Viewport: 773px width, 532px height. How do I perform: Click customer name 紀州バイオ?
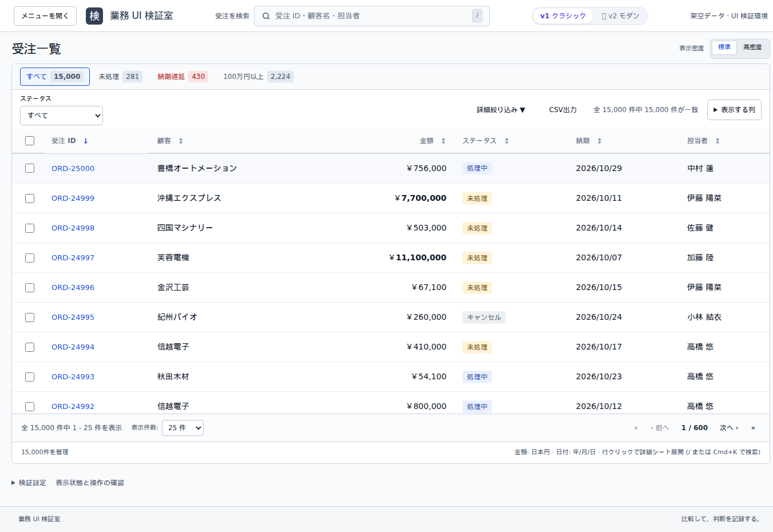point(177,317)
